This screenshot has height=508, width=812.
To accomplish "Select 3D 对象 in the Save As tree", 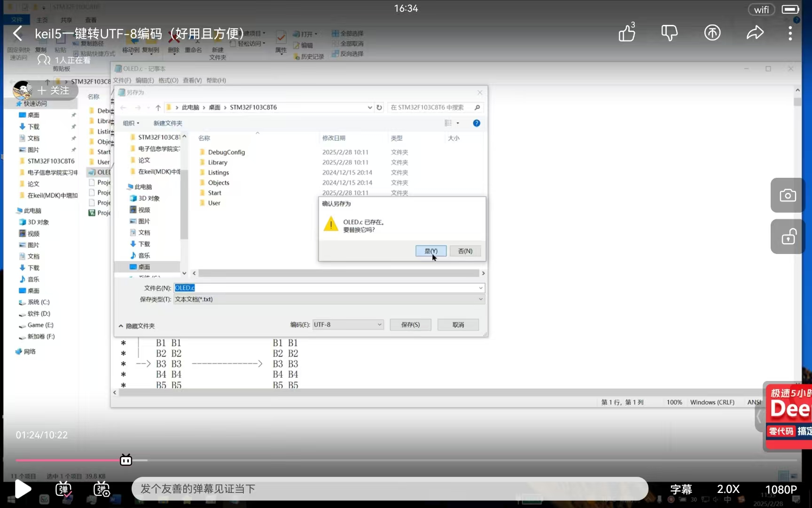I will [148, 198].
